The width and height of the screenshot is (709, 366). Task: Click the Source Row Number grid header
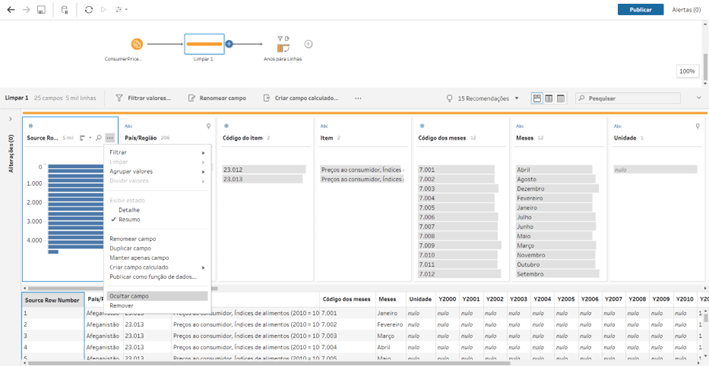[53, 300]
